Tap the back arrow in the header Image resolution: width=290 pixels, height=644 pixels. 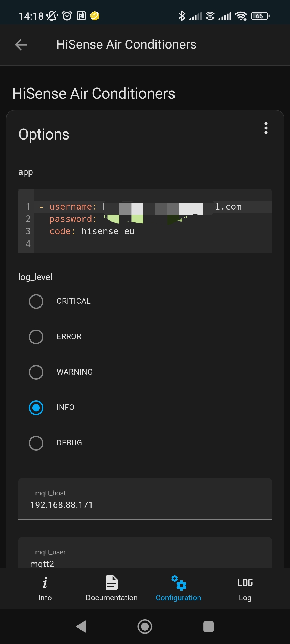(20, 45)
